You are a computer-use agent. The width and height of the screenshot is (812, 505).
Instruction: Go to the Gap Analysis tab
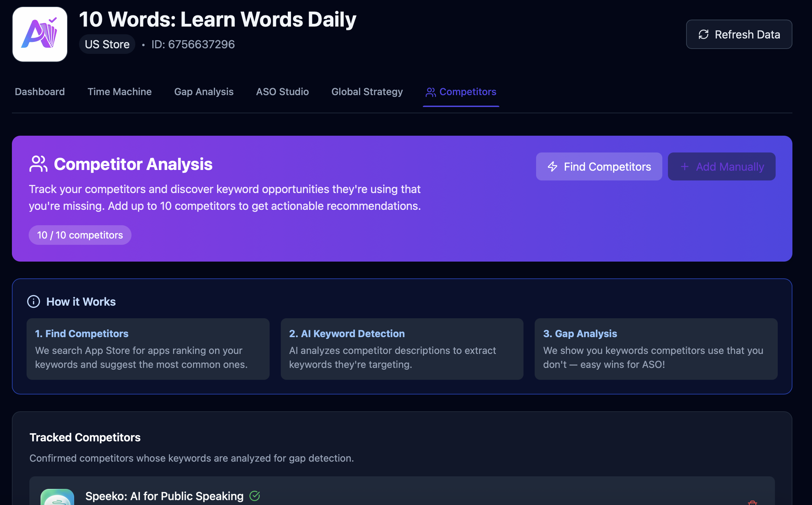coord(204,92)
